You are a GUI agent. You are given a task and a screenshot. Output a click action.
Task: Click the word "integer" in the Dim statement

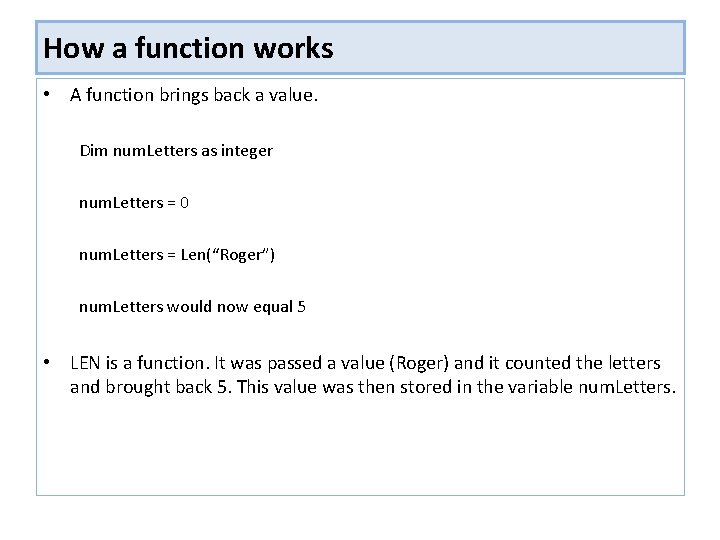(247, 151)
